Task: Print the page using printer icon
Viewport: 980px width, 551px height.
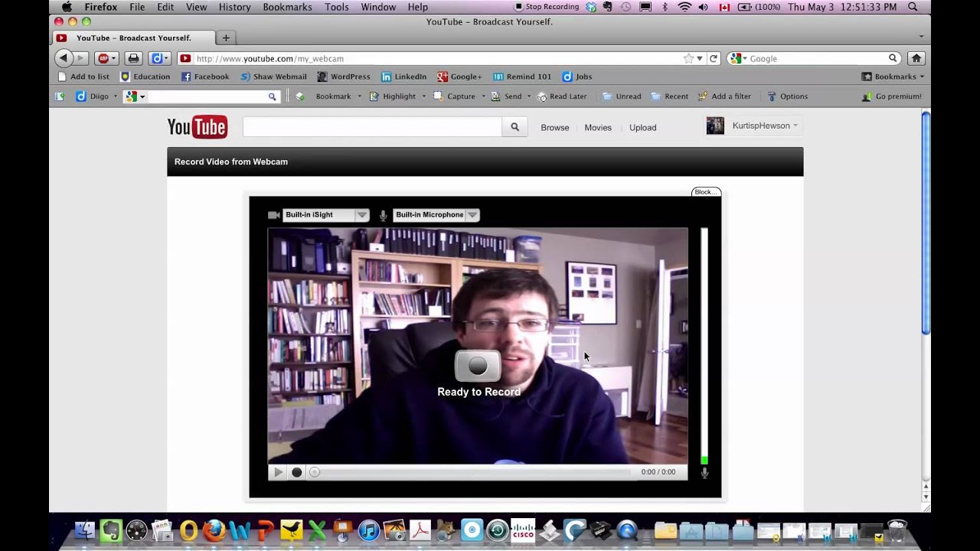Action: coord(133,58)
